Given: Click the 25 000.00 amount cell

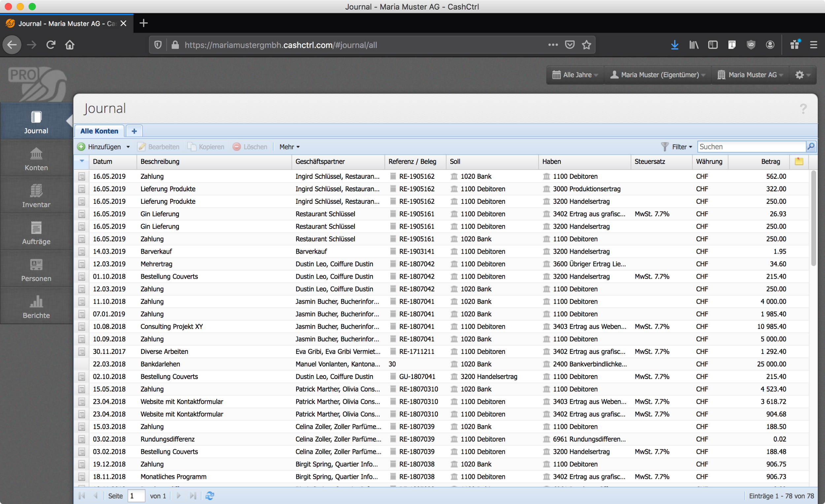Looking at the screenshot, I should click(x=759, y=364).
